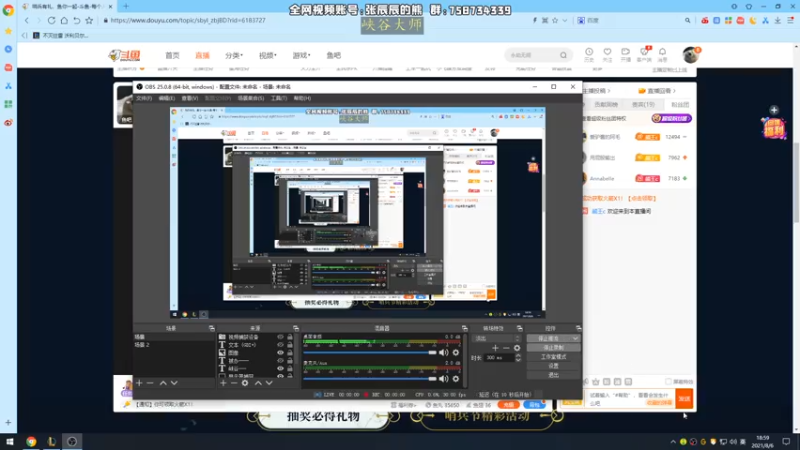The width and height of the screenshot is (800, 450).
Task: Move scene up in OBS Scenes panel
Action: point(163,383)
